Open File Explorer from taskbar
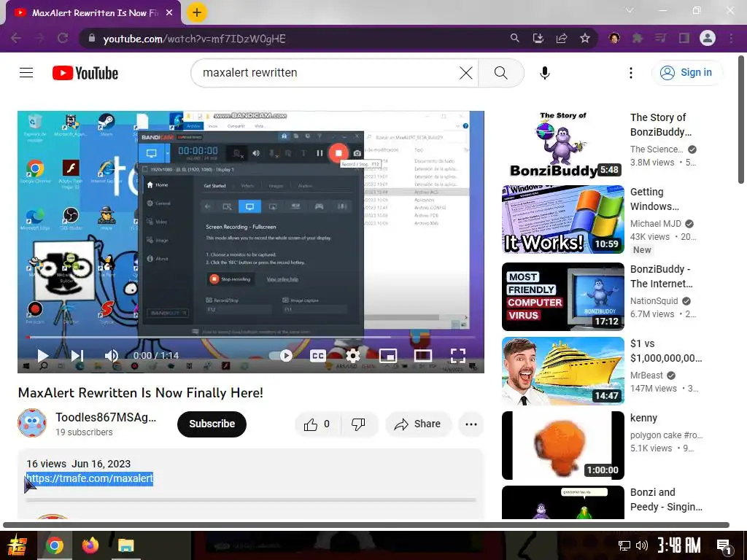Viewport: 747px width, 560px height. click(x=125, y=545)
